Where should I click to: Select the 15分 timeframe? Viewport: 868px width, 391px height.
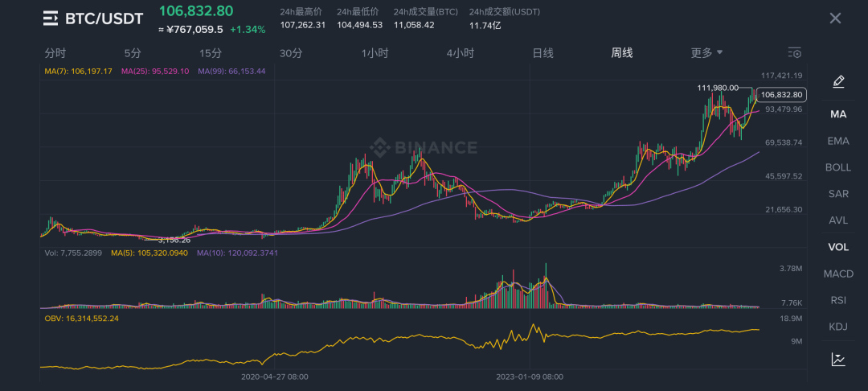[x=211, y=53]
